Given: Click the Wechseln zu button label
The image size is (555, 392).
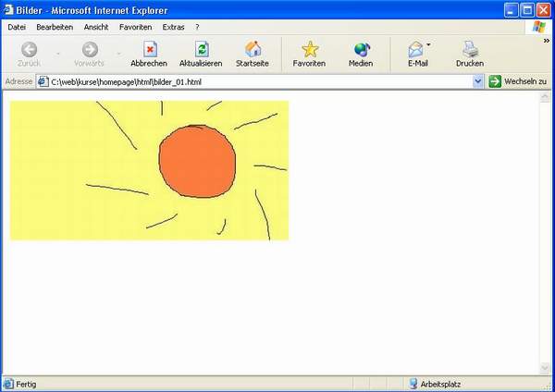Looking at the screenshot, I should 525,81.
